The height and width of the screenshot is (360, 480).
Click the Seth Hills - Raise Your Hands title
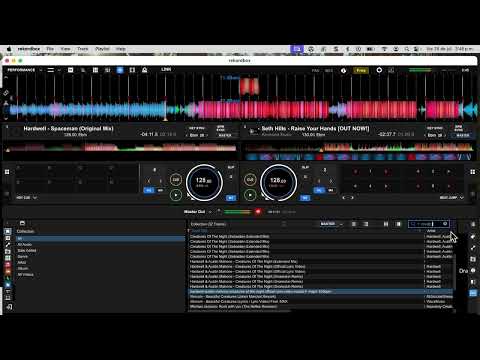tap(315, 128)
